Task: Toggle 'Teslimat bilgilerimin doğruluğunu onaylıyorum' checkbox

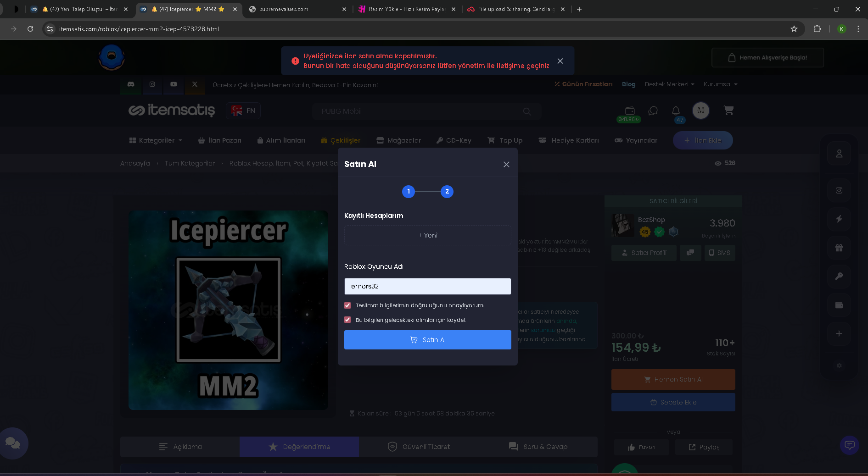Action: click(347, 305)
